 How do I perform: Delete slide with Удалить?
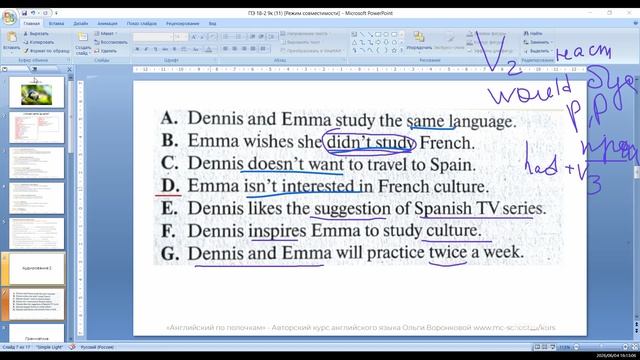coord(105,51)
